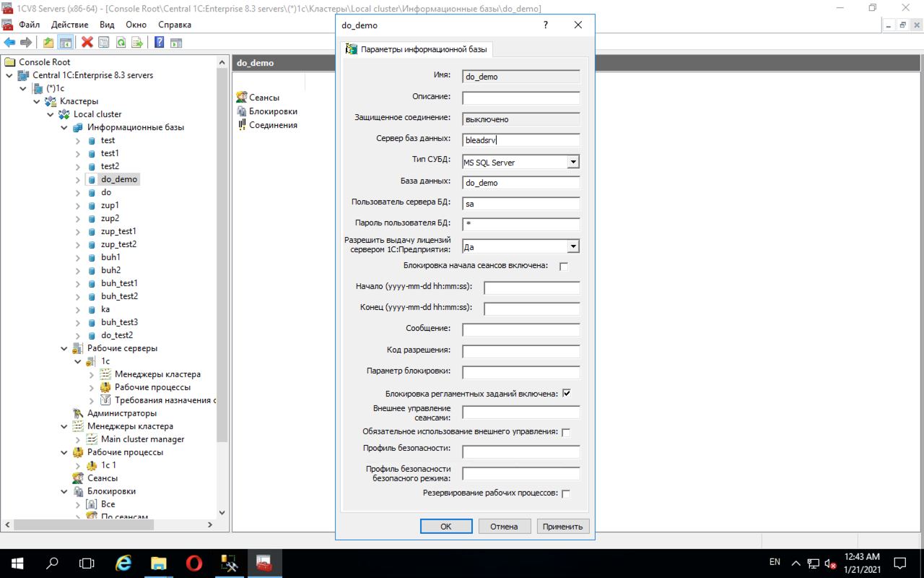This screenshot has height=578, width=924.
Task: Click the dialog question mark help button
Action: 546,25
